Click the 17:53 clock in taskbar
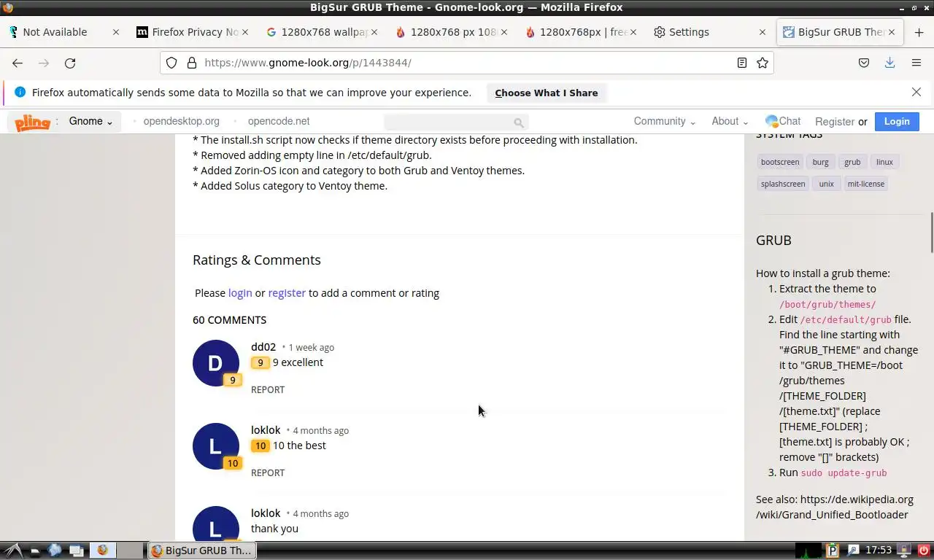Screen dimensions: 934x560 [879, 551]
